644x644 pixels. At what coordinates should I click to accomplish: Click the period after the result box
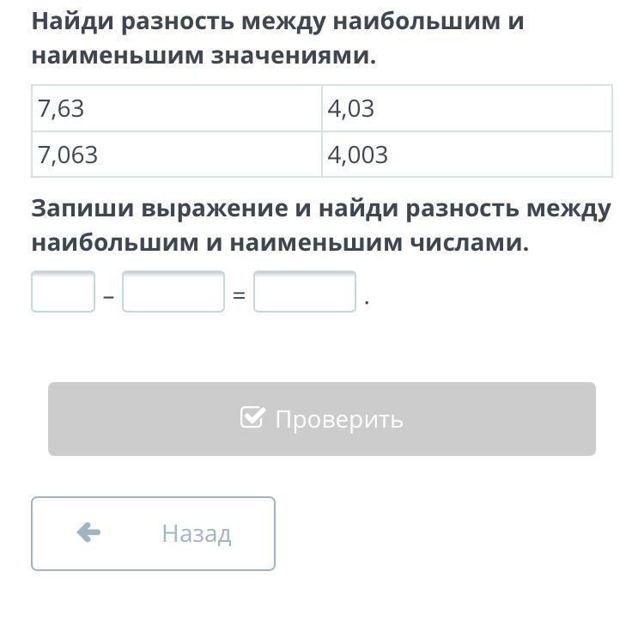(367, 302)
